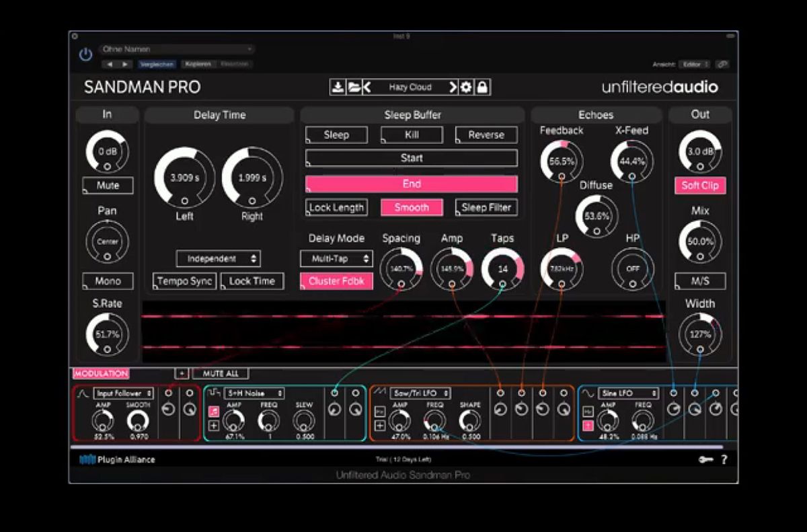This screenshot has height=532, width=807.
Task: Open the preset folder icon
Action: [x=353, y=87]
